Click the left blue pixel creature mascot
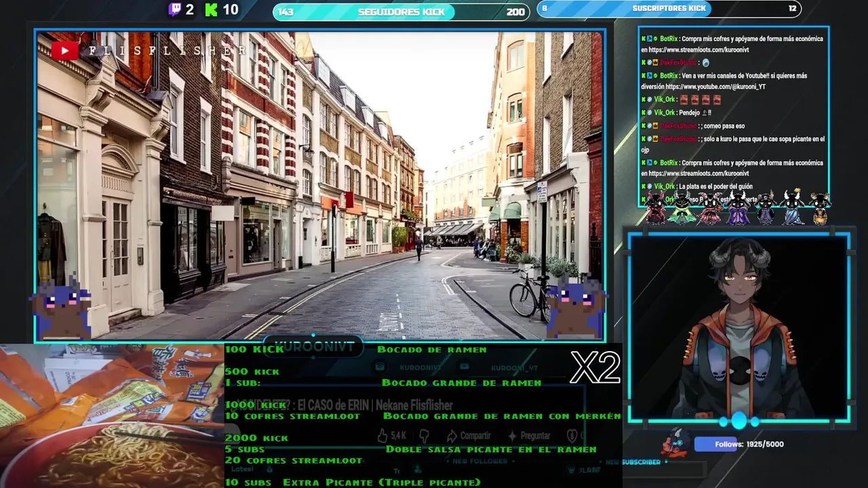This screenshot has width=868, height=488. pos(61,308)
